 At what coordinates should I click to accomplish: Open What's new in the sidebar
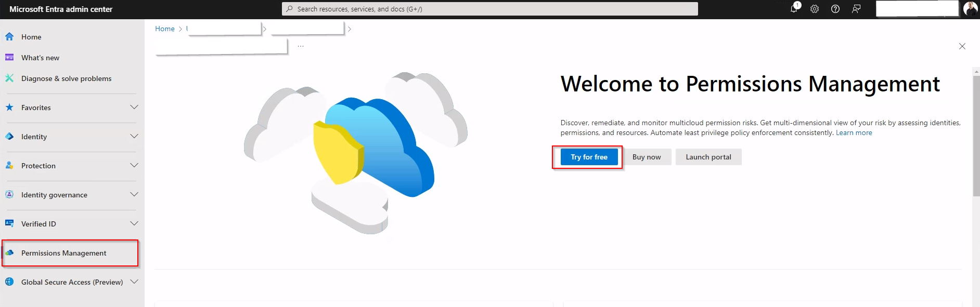(40, 58)
